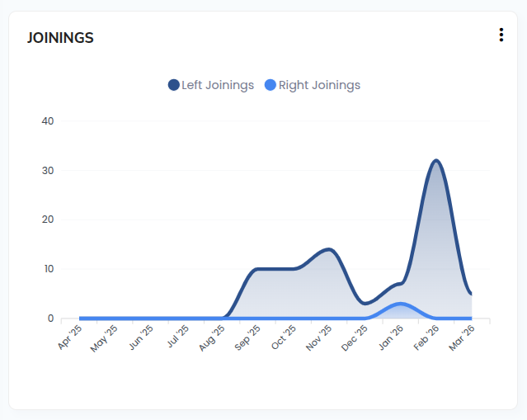Toggle the Left Joinings series label
This screenshot has width=527, height=420.
point(218,85)
